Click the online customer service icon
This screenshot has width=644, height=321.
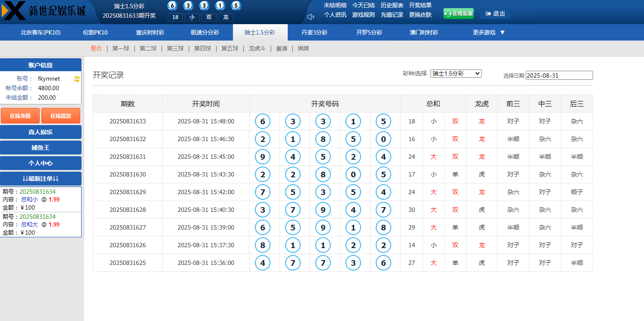click(x=448, y=13)
